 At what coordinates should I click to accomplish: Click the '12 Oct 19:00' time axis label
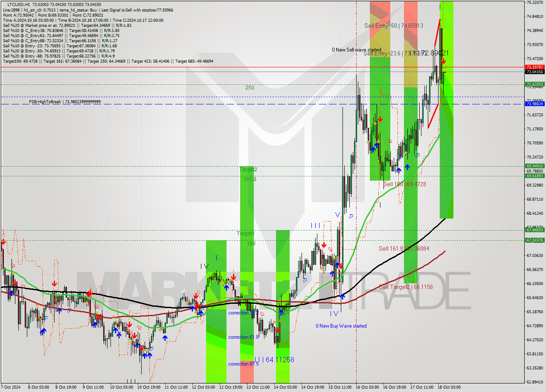pyautogui.click(x=230, y=387)
